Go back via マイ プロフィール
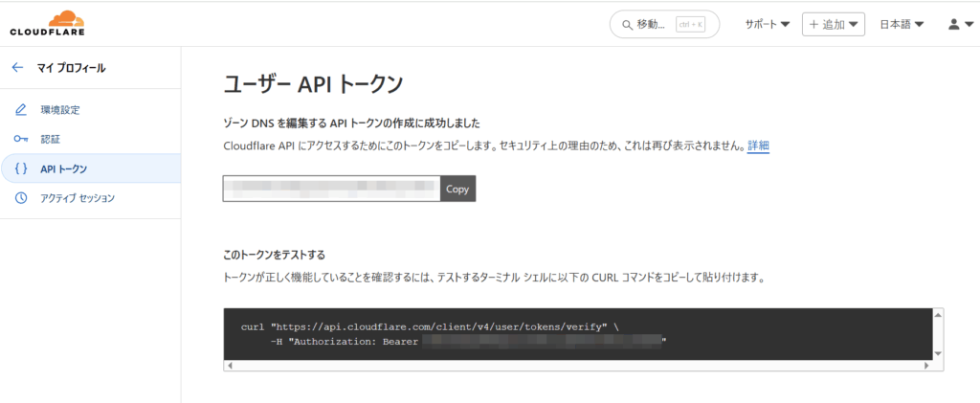Viewport: 980px width, 403px height. 71,68
